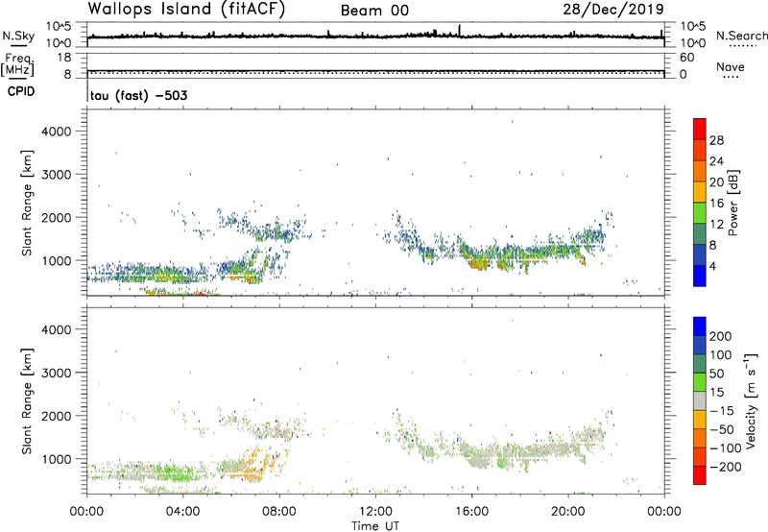Click the "1000" tick of the velocity panel
This screenshot has height=532, width=768.
(57, 459)
